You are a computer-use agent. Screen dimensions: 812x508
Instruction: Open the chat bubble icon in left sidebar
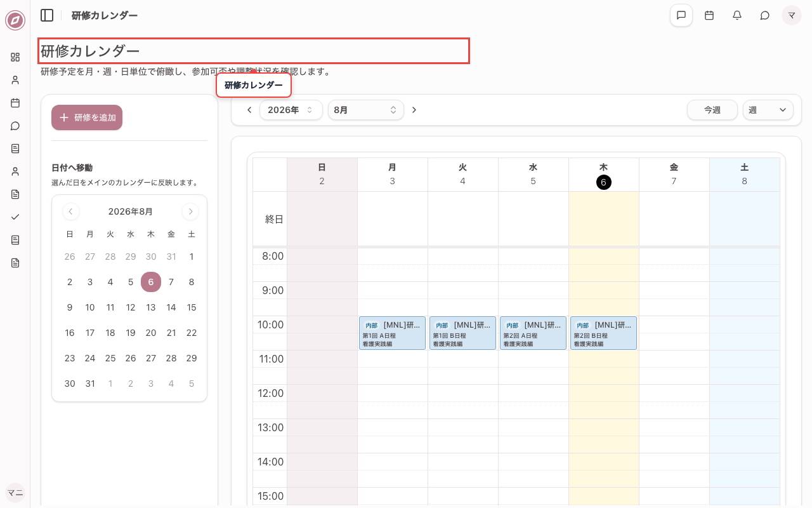coord(15,126)
